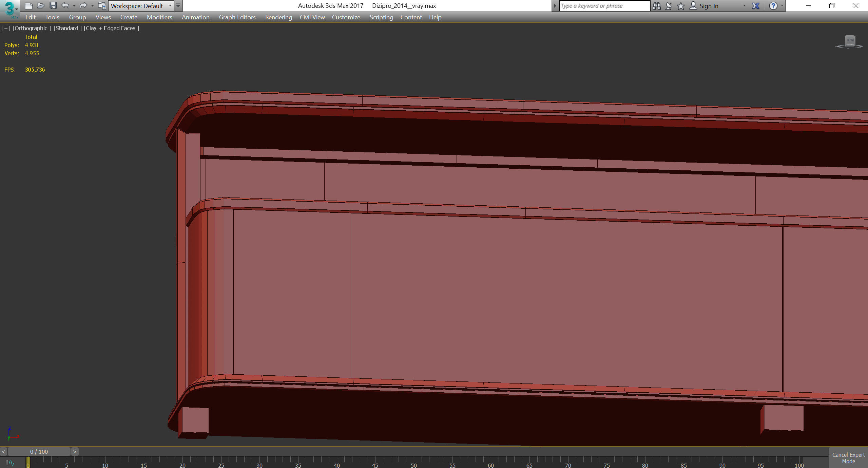The width and height of the screenshot is (868, 468).
Task: Click the binoculars search icon
Action: point(656,6)
